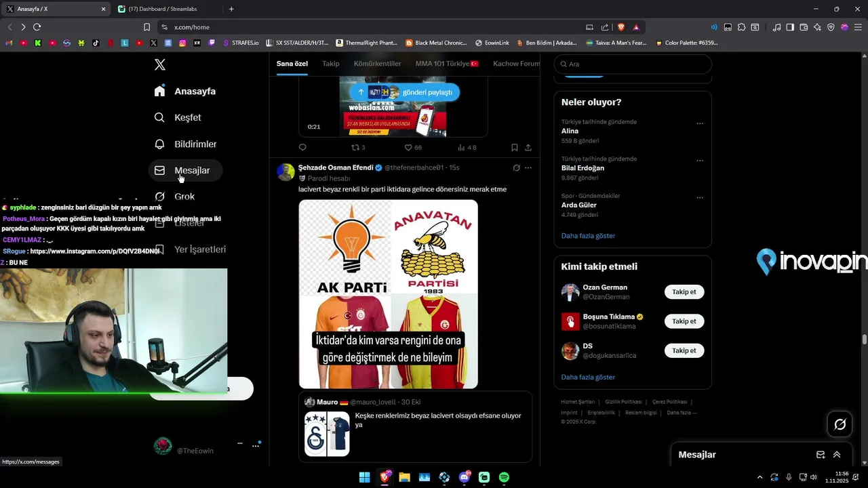
Task: Open Şehzade Osman Efendi profile avatar
Action: pos(285,171)
